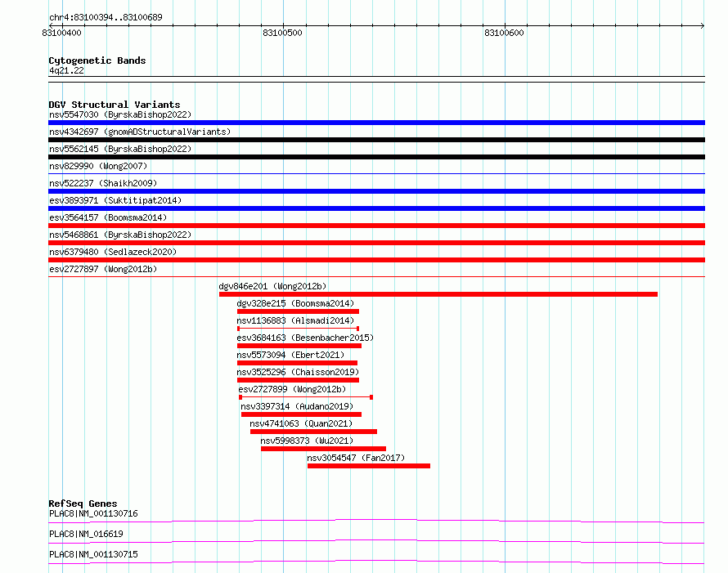Screen dimensions: 728x573
Task: Select nsv4342697 gnomADStructuralVariants label
Action: point(140,132)
